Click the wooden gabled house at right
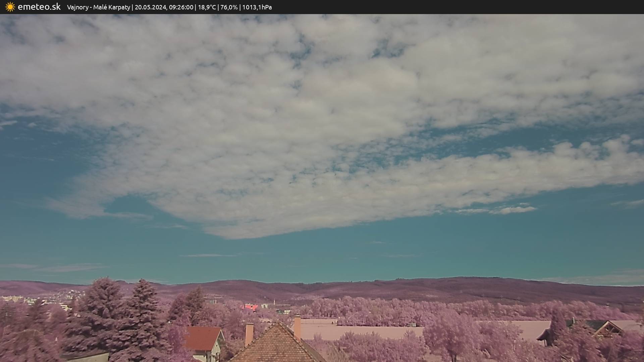Image resolution: width=644 pixels, height=362 pixels. coord(607,328)
